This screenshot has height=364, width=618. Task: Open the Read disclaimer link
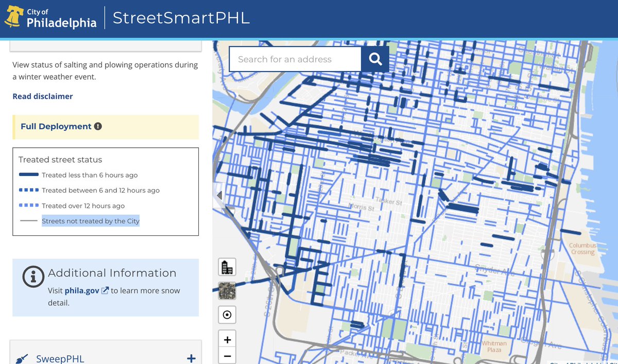pos(43,96)
